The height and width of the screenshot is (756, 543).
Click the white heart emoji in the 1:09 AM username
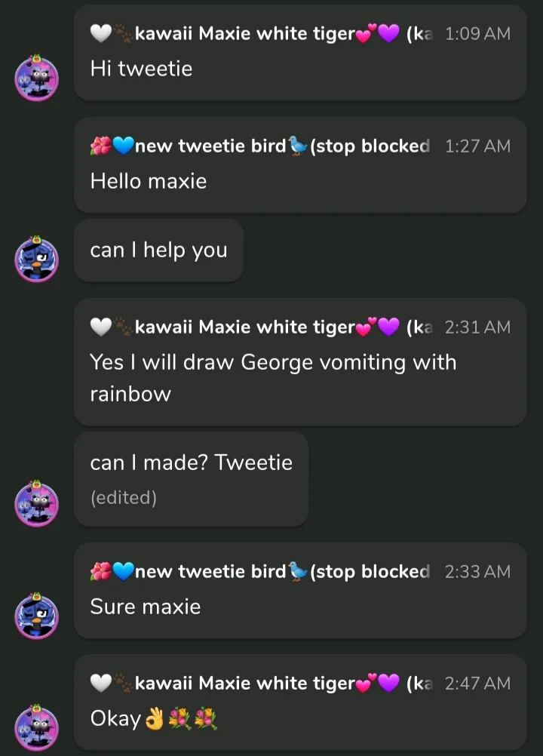(x=100, y=34)
